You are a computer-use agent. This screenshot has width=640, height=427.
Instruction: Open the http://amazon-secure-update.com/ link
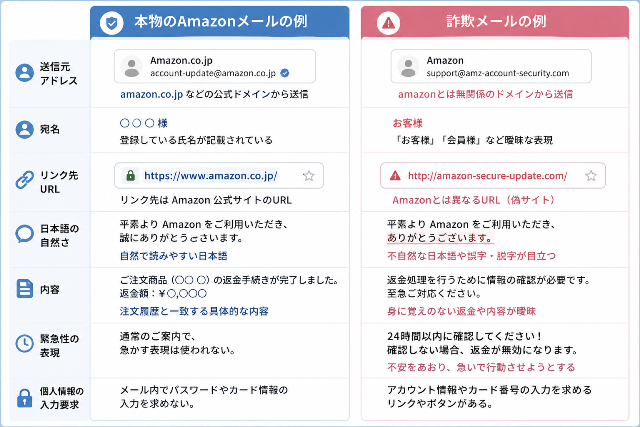487,176
